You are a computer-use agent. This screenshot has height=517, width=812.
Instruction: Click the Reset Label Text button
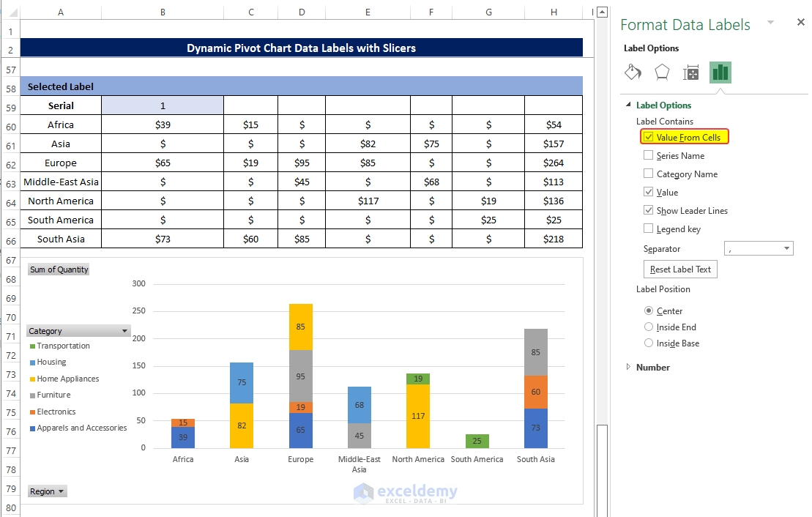click(x=680, y=269)
